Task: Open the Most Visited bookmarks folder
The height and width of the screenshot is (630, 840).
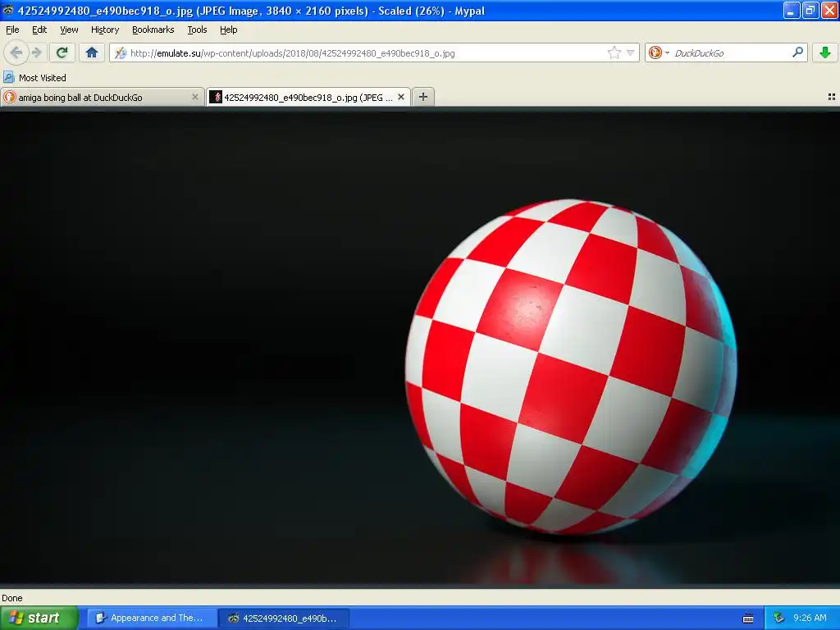Action: [34, 78]
